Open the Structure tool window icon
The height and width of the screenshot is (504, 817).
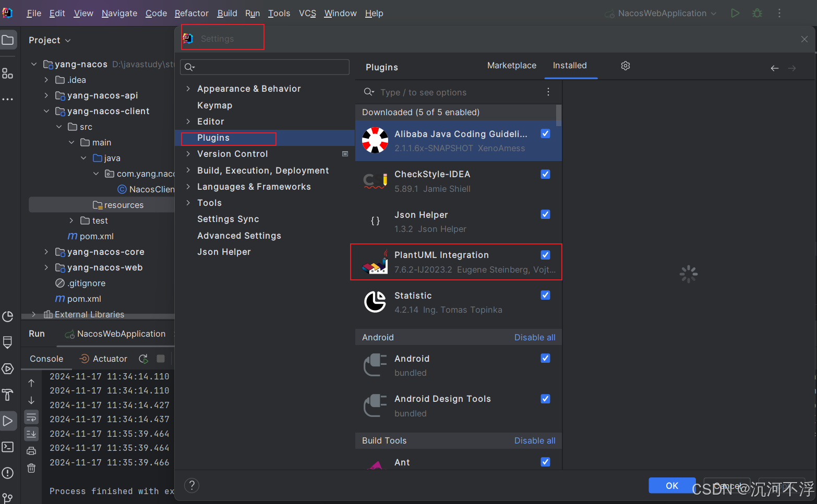click(8, 73)
